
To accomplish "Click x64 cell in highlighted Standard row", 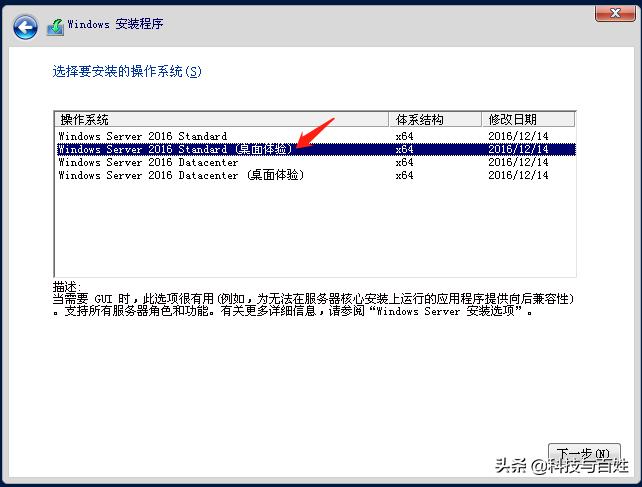I will pyautogui.click(x=404, y=149).
